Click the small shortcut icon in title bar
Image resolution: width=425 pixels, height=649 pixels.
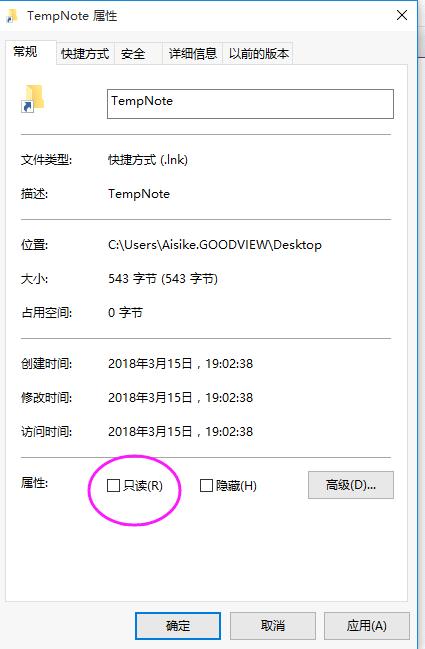click(x=12, y=16)
